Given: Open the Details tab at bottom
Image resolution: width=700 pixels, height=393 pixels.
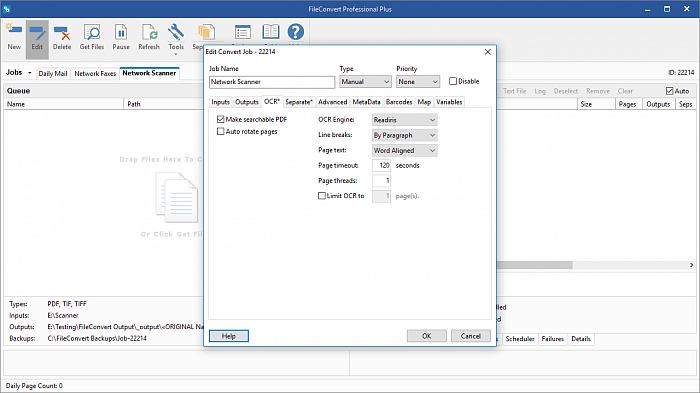Looking at the screenshot, I should pyautogui.click(x=581, y=339).
